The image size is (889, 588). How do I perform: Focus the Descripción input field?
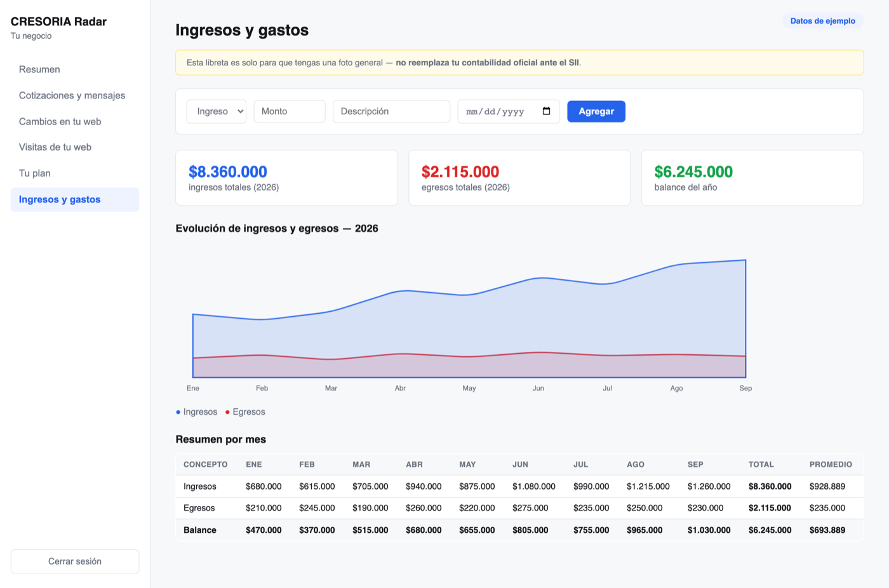pyautogui.click(x=391, y=111)
